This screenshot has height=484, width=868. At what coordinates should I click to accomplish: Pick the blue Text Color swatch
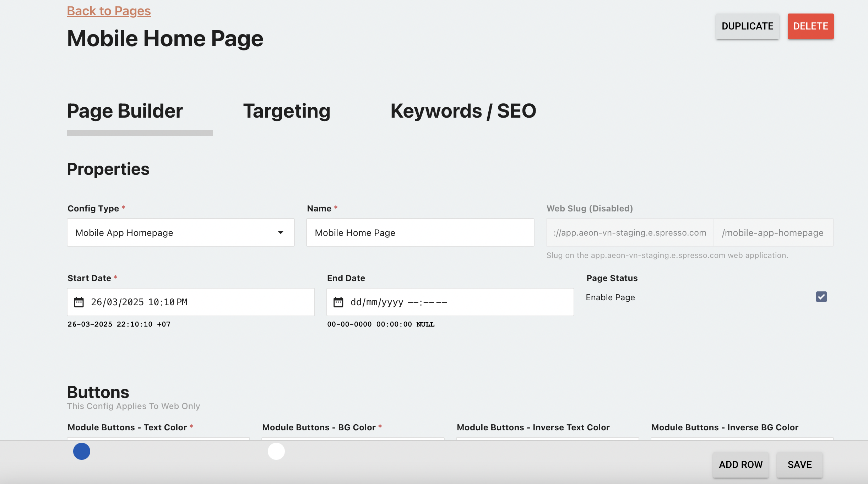coord(82,451)
